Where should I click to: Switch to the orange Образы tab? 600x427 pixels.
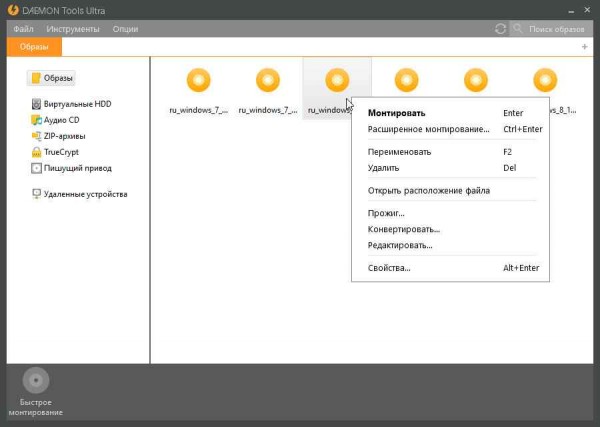click(34, 47)
